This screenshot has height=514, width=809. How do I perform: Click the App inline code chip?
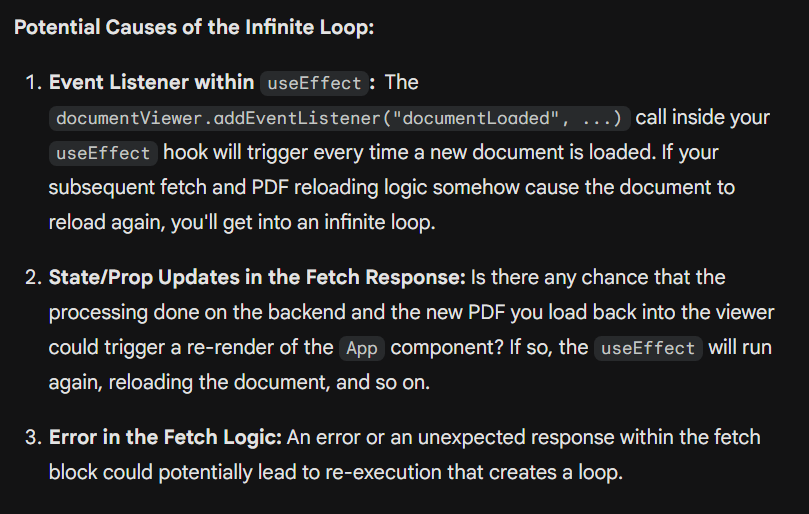362,348
